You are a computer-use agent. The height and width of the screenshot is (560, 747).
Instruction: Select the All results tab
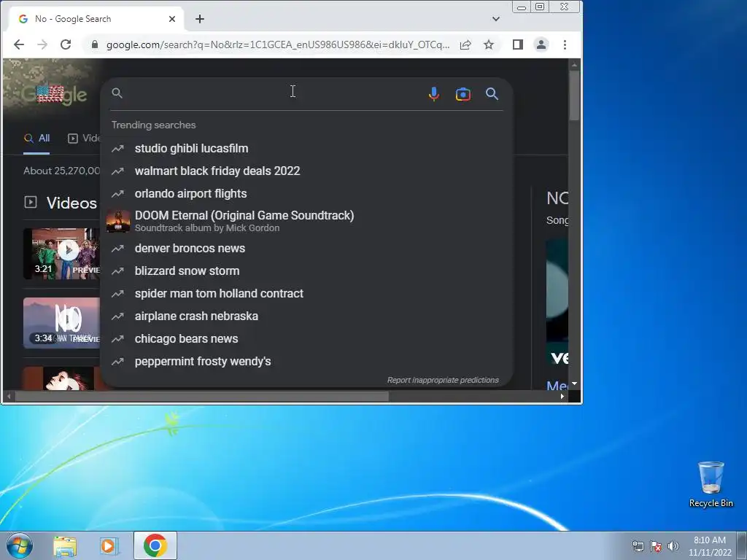coord(37,138)
